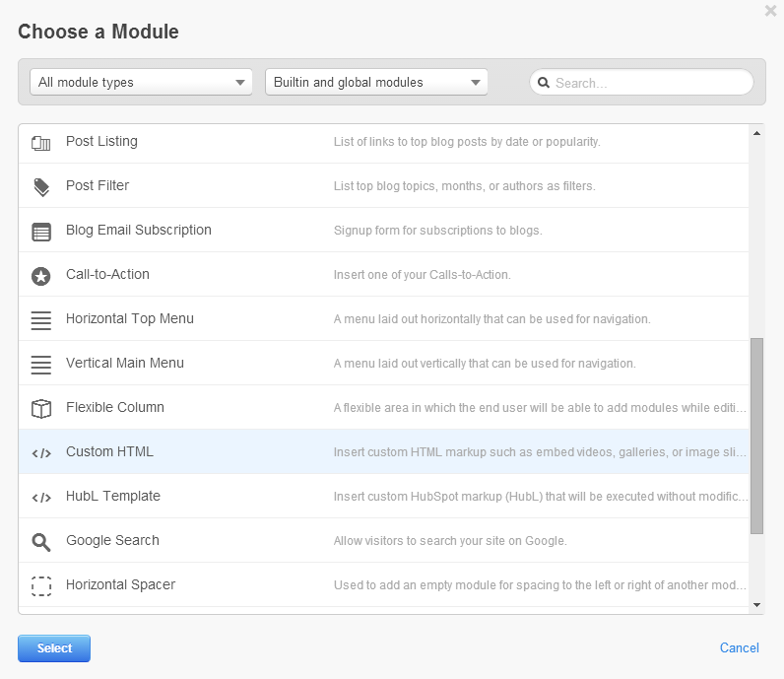Click the Horizontal Top Menu lines icon
Screen dimensions: 784x679
(41, 320)
